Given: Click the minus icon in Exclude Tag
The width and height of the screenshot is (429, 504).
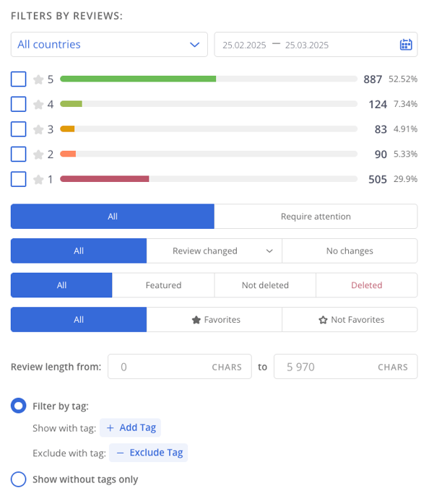Looking at the screenshot, I should pyautogui.click(x=120, y=453).
